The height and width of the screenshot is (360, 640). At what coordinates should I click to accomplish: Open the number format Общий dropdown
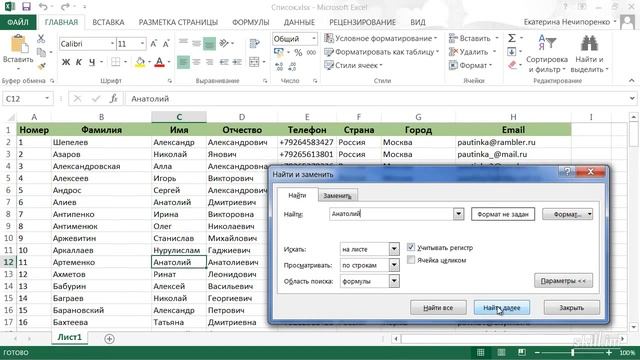(313, 39)
